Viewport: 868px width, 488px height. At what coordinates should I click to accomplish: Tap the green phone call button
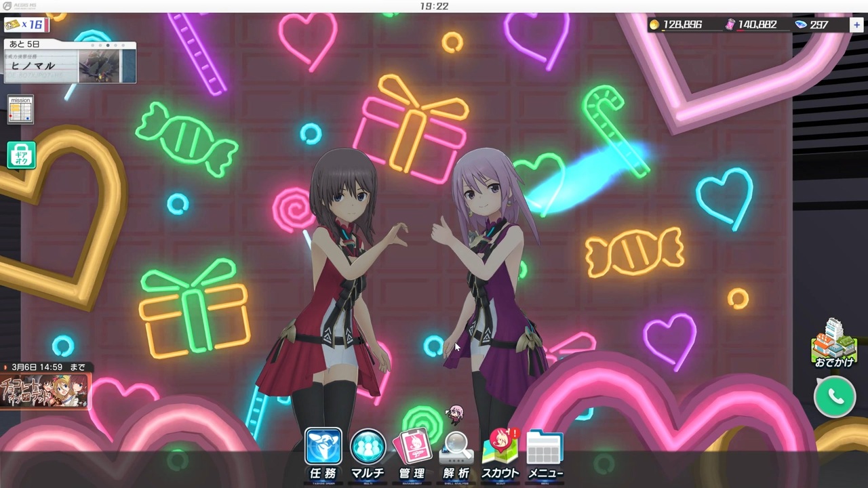tap(835, 396)
